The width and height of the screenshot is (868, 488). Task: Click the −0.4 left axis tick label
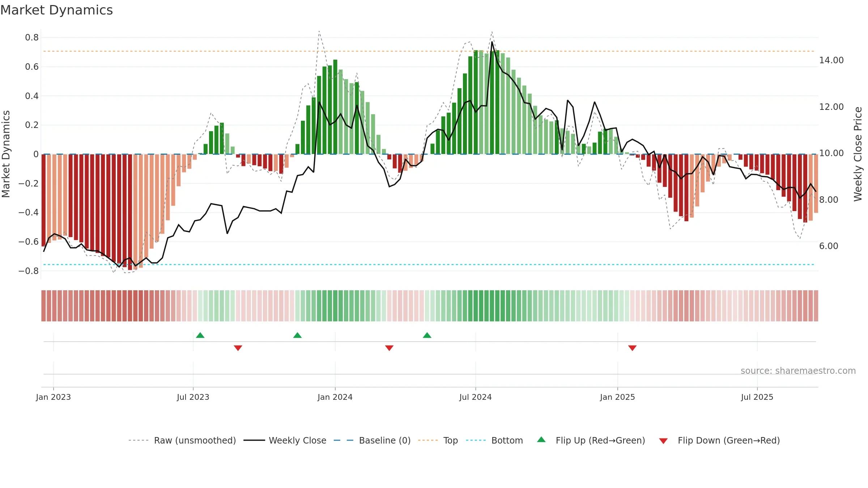pos(29,213)
